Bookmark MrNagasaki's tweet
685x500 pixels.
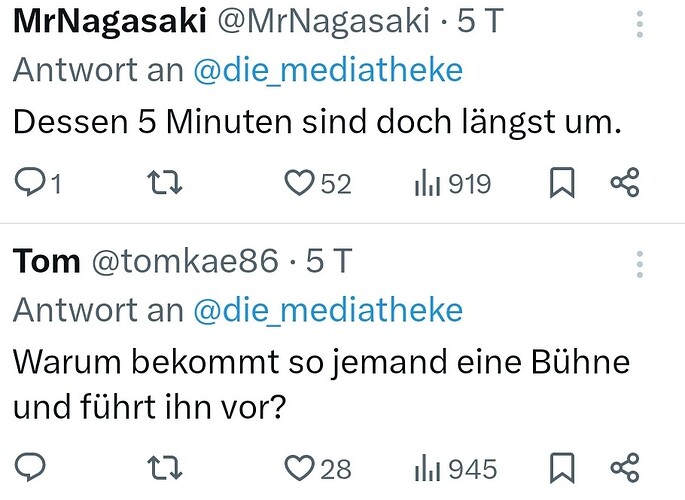click(564, 183)
